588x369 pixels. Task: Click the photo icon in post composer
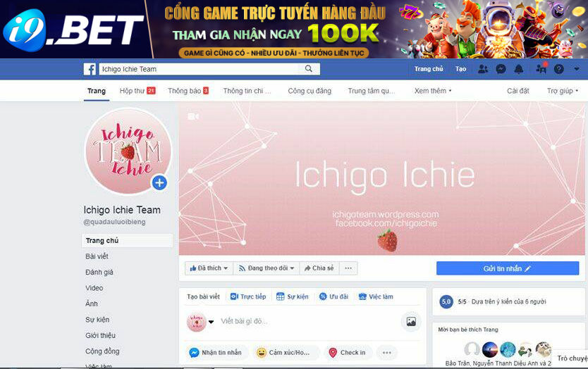411,321
